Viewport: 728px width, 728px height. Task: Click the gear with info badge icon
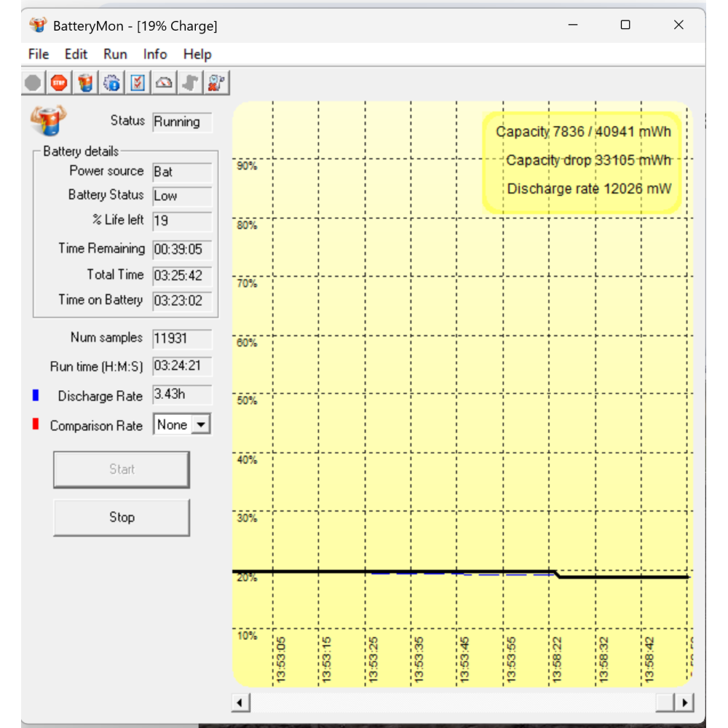point(111,83)
